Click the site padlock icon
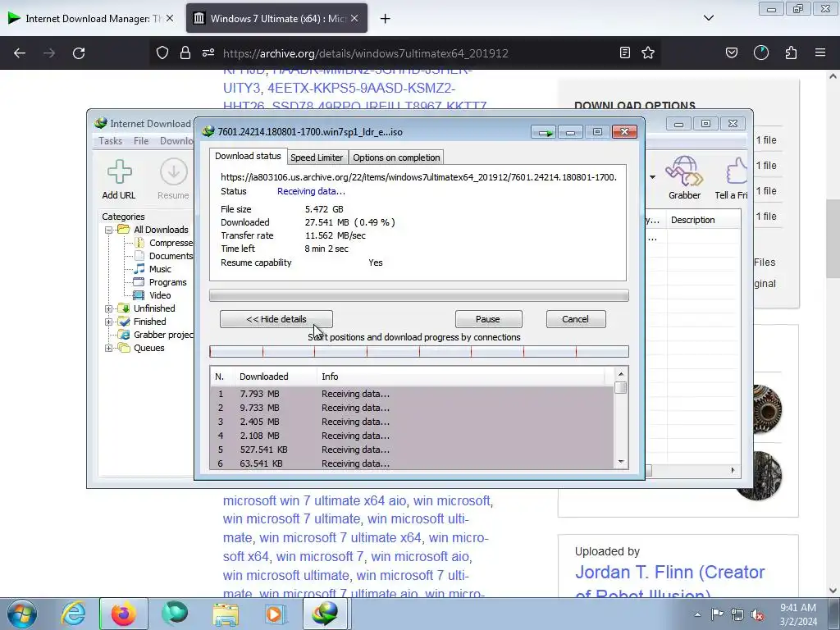840x630 pixels. 185,52
